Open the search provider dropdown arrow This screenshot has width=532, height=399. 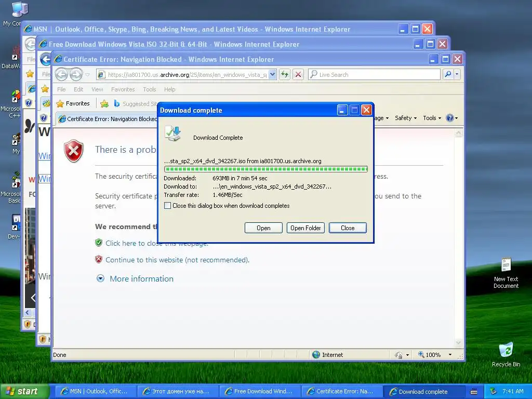[457, 74]
